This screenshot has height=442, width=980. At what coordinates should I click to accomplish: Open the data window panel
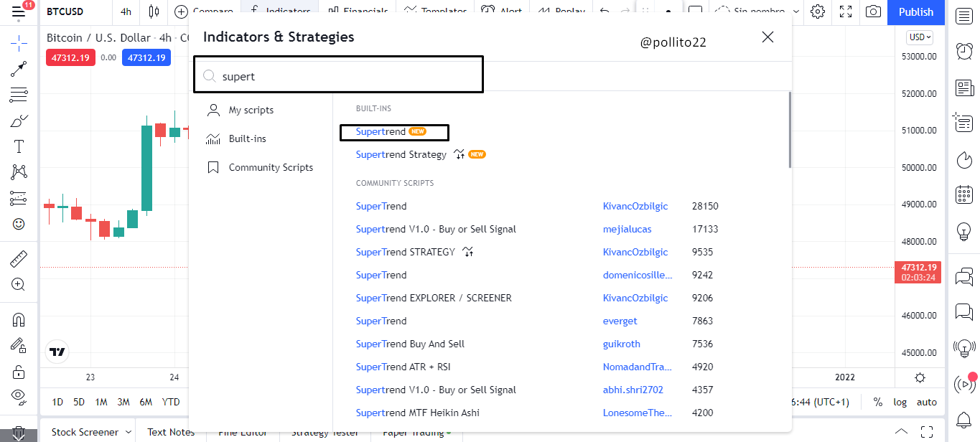tap(964, 123)
